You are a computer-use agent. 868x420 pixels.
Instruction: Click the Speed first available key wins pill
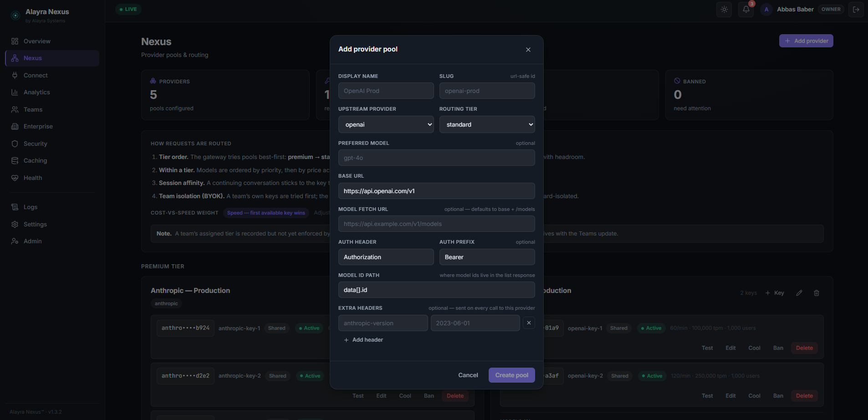click(266, 213)
